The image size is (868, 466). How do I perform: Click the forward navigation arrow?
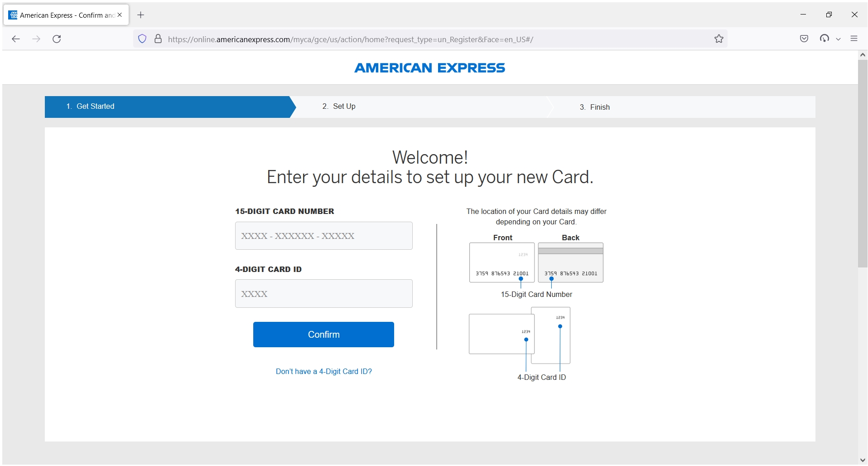coord(36,39)
